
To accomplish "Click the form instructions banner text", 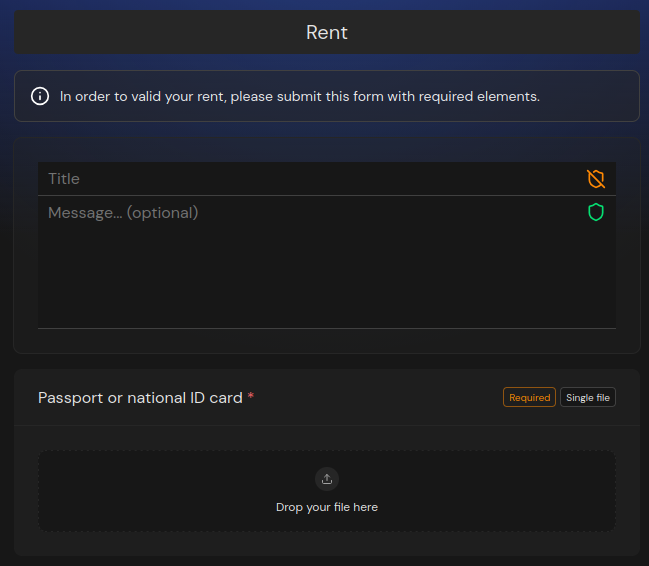I will (x=300, y=97).
